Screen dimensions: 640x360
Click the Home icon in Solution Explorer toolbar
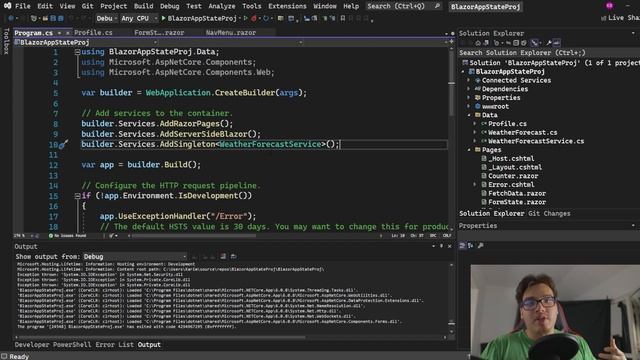coord(478,43)
